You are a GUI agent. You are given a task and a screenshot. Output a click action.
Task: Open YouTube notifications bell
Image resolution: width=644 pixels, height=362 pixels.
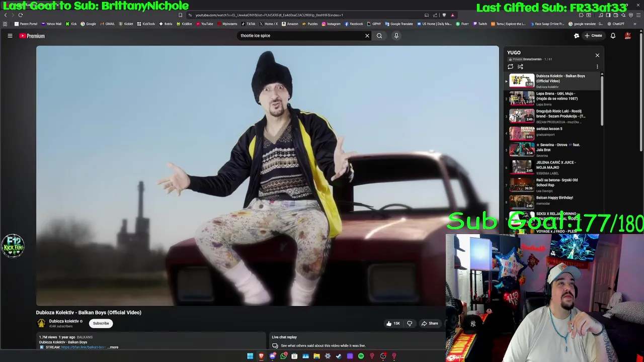pos(613,36)
